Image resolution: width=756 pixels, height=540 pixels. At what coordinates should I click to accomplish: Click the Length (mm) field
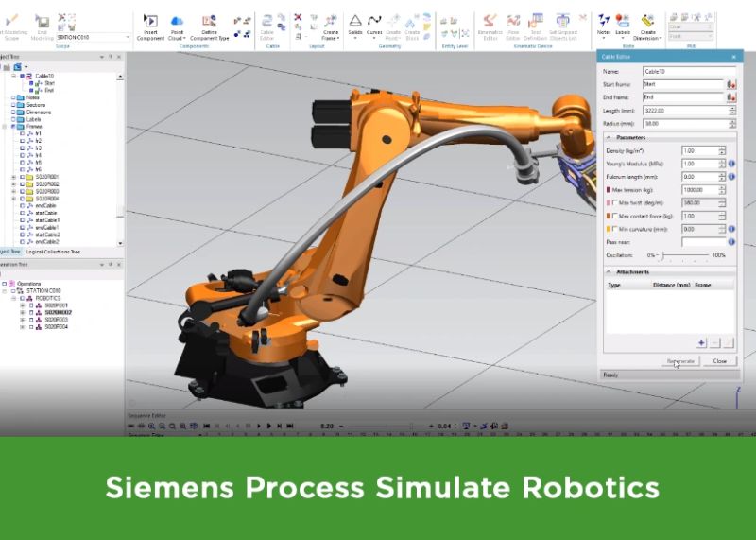point(685,111)
